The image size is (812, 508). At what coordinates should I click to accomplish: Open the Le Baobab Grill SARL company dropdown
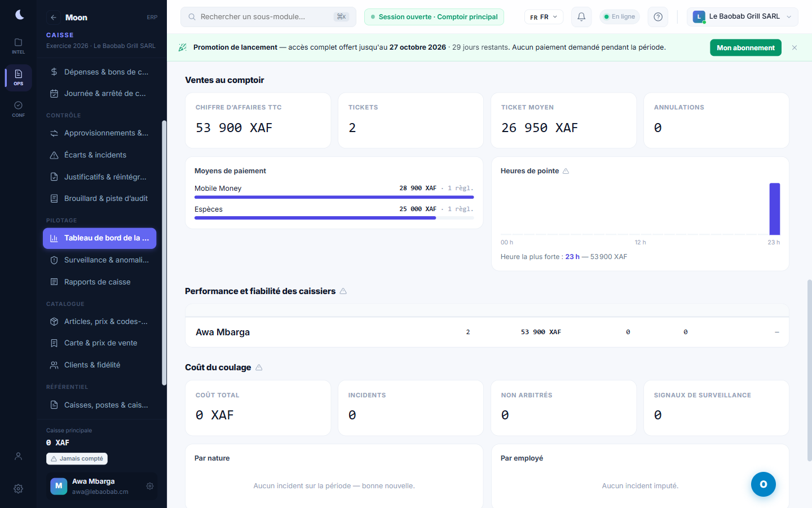(742, 17)
